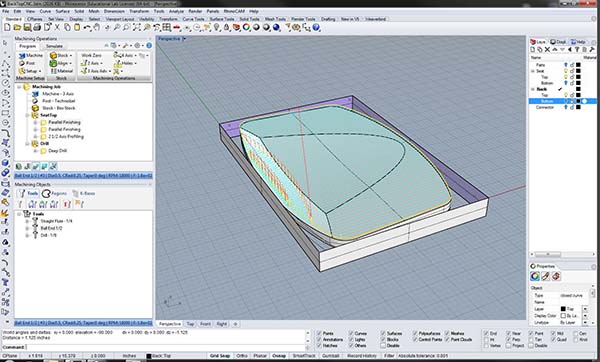Click the black color swatch of Connector layer

(579, 107)
